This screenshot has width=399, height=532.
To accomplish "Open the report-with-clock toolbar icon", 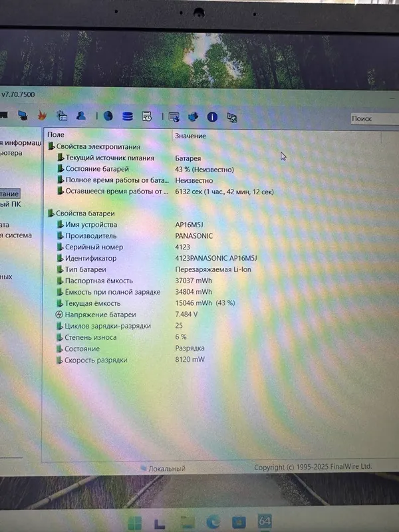I will (x=147, y=116).
